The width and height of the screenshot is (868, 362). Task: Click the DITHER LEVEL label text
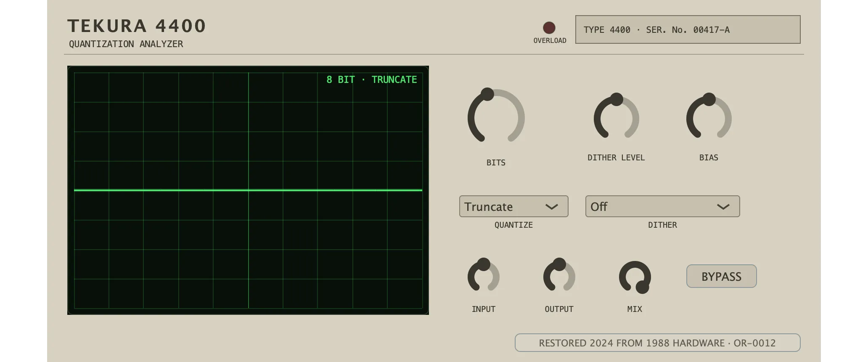pyautogui.click(x=616, y=157)
